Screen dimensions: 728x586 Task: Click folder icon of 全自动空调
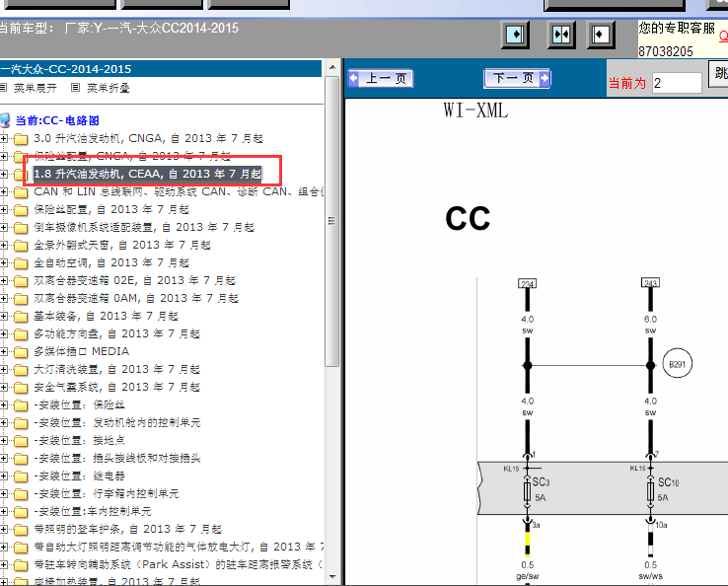[21, 263]
